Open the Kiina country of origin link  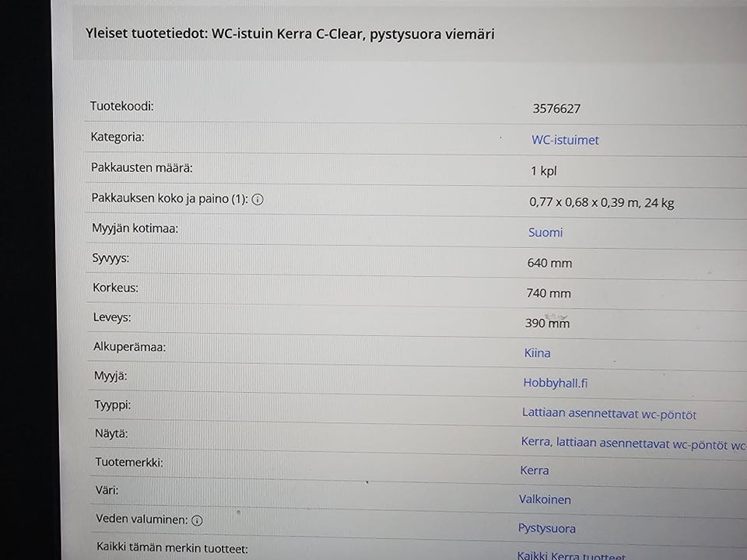pos(538,353)
